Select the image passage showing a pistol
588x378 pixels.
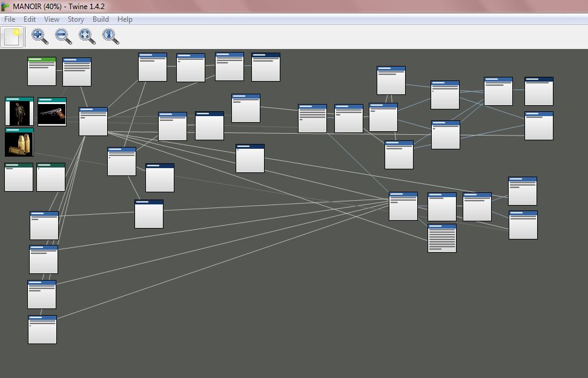[x=52, y=112]
